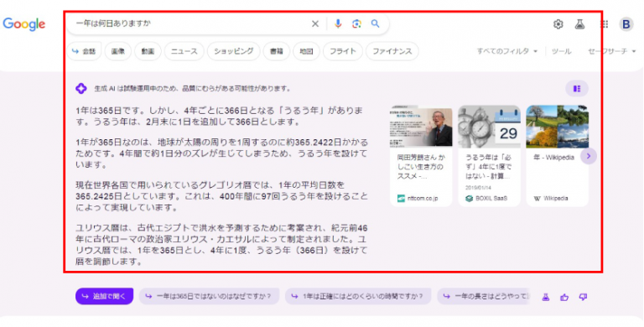644x327 pixels.
Task: Open the 年 - Wikipedia source card
Action: 557,156
